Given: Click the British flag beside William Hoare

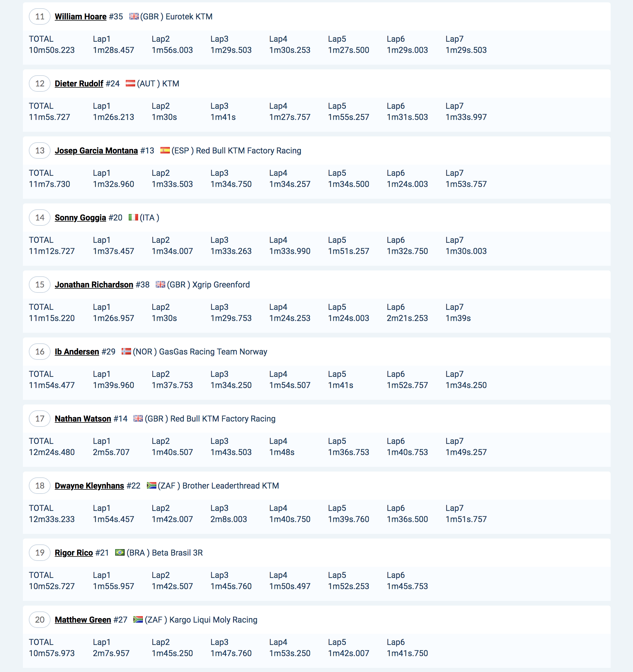Looking at the screenshot, I should pyautogui.click(x=133, y=16).
